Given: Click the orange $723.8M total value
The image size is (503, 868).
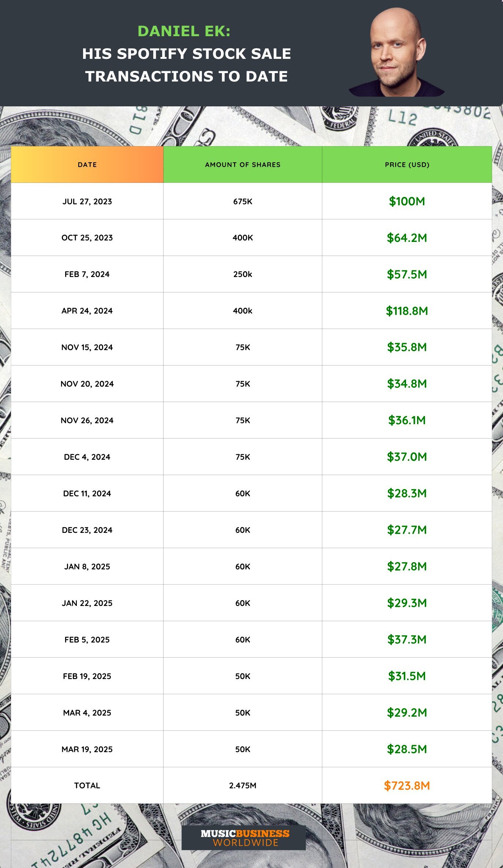Looking at the screenshot, I should [x=407, y=785].
